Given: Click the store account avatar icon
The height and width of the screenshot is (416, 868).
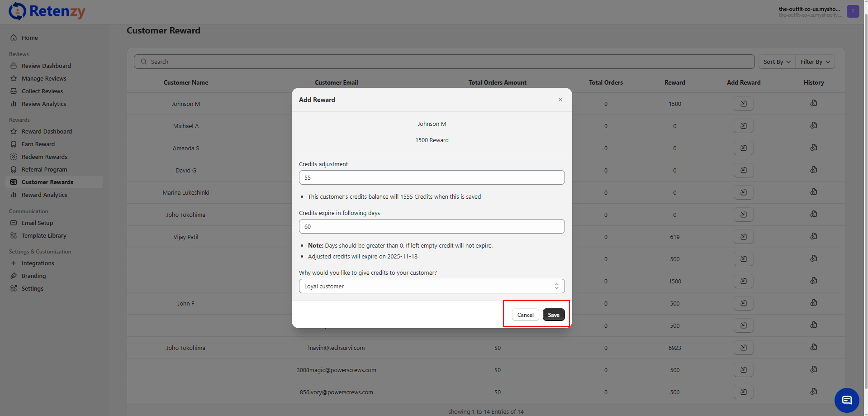Looking at the screenshot, I should click(x=853, y=11).
